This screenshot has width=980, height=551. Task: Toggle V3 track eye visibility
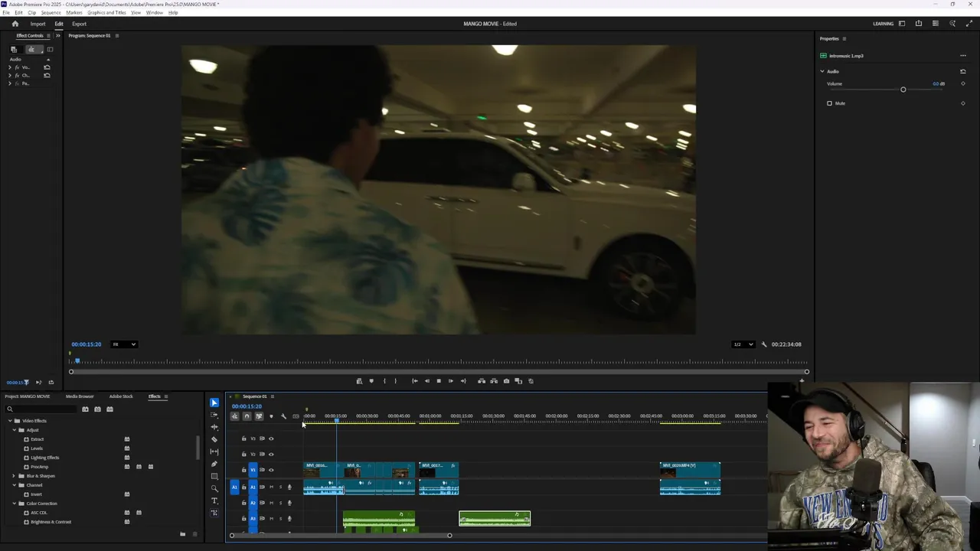point(271,439)
